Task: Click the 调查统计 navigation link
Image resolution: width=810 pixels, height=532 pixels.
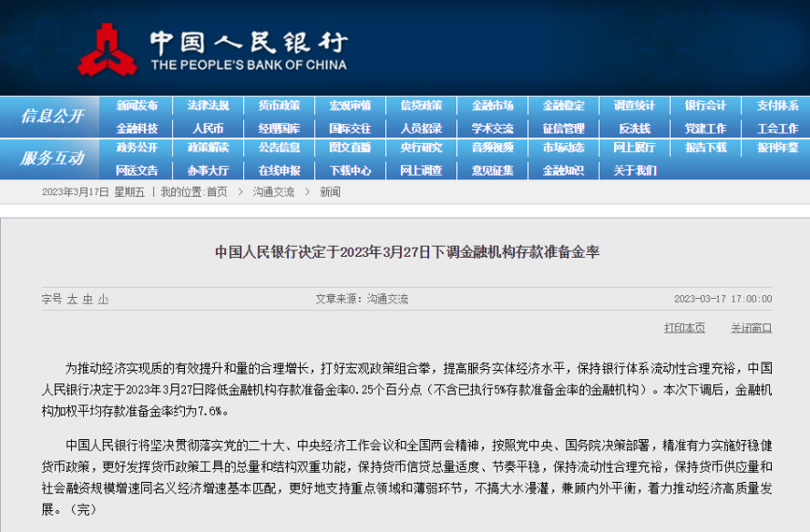Action: point(636,104)
